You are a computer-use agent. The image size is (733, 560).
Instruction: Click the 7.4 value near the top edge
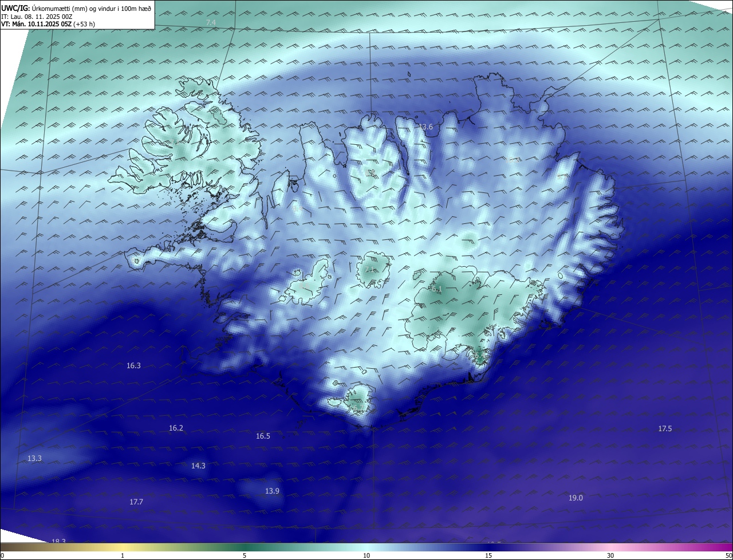pos(211,22)
